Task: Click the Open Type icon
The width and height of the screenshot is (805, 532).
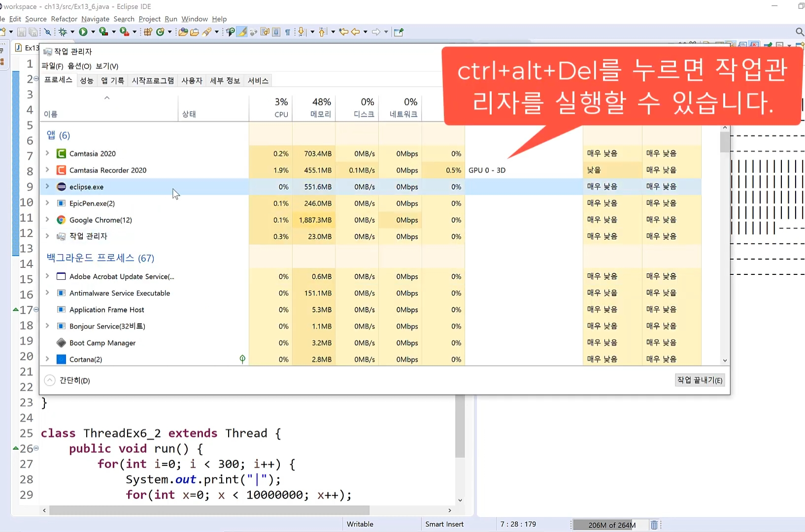Action: 183,32
